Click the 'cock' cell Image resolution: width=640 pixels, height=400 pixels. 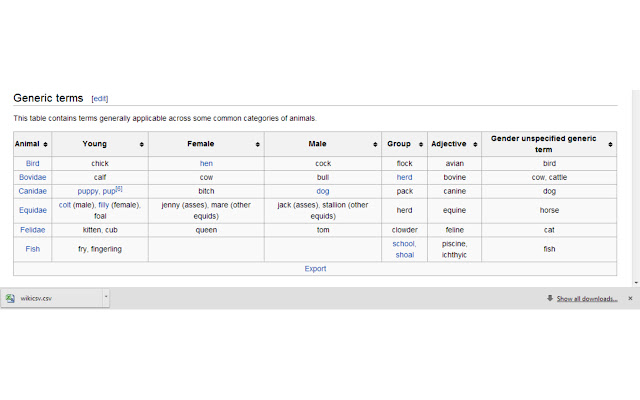(323, 163)
